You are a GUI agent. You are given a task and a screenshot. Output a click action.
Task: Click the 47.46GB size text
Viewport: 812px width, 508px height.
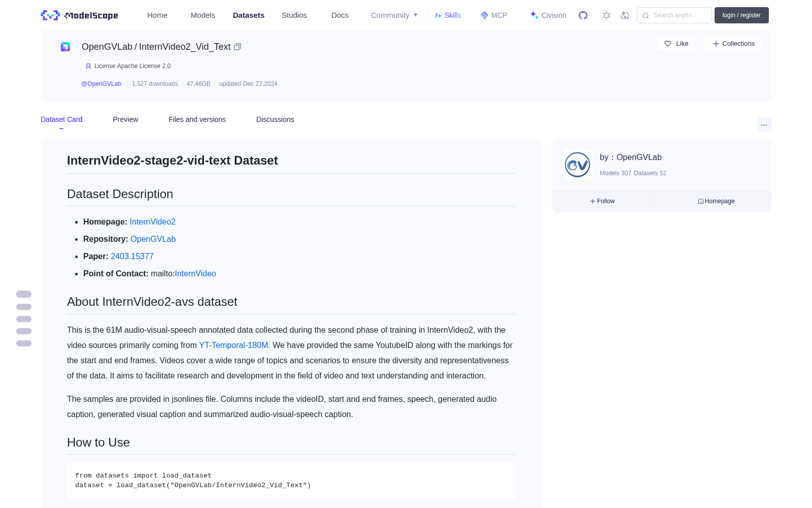(198, 84)
